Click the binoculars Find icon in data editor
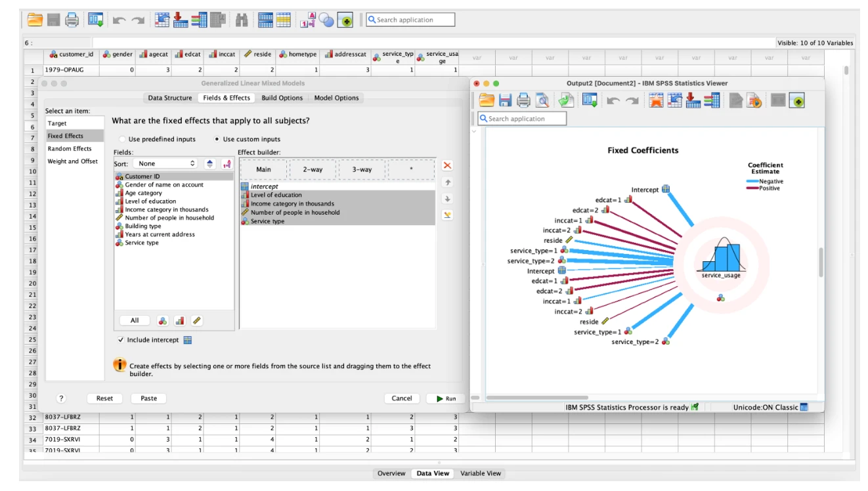868x491 pixels. [242, 20]
